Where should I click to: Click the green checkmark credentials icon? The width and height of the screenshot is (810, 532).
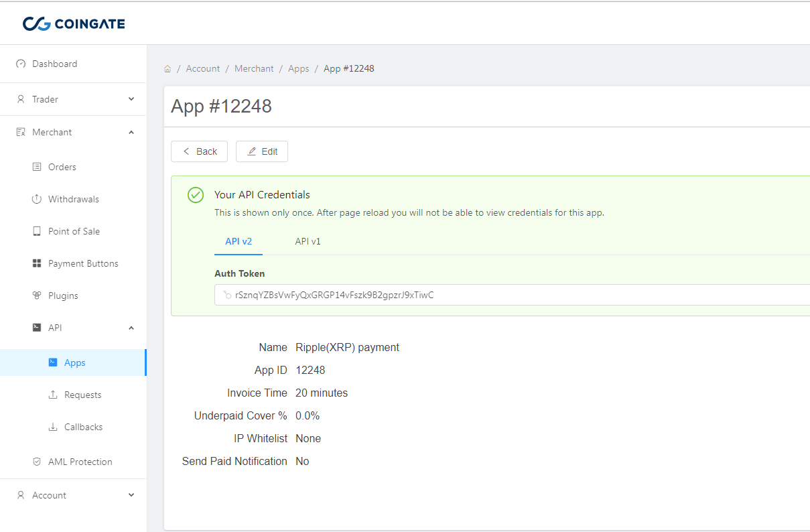196,195
